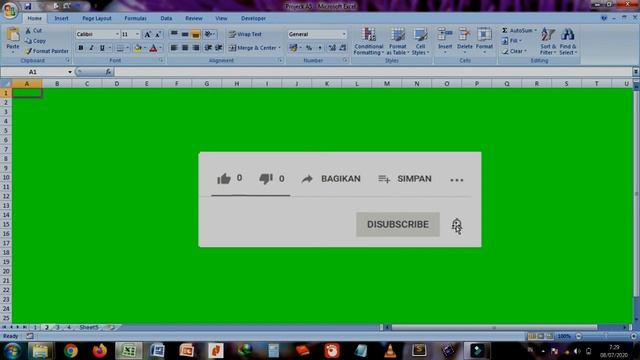Open Sort & Filter menu
This screenshot has width=640, height=360.
coord(548,41)
